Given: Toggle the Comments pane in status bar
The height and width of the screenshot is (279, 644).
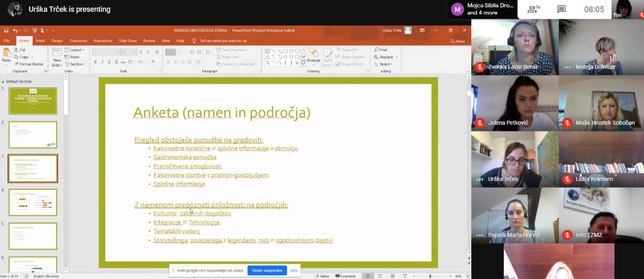Looking at the screenshot, I should click(346, 276).
